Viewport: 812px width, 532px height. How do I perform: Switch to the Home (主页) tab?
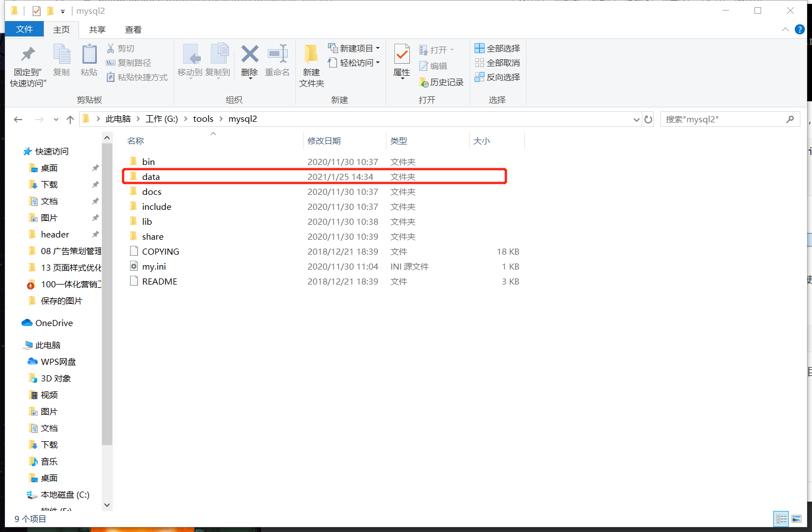[x=61, y=30]
